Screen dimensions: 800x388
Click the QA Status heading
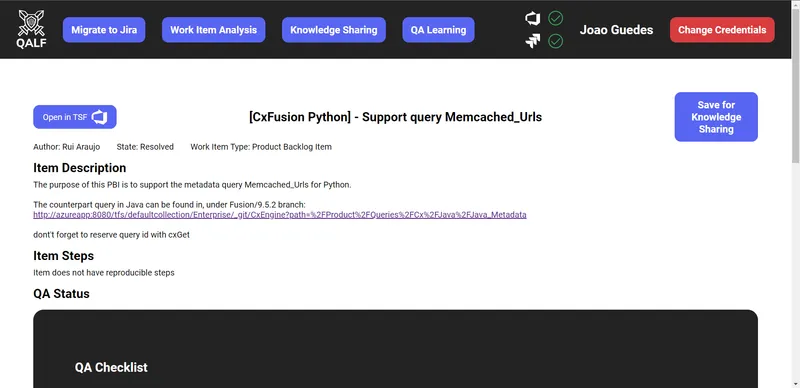click(x=61, y=294)
